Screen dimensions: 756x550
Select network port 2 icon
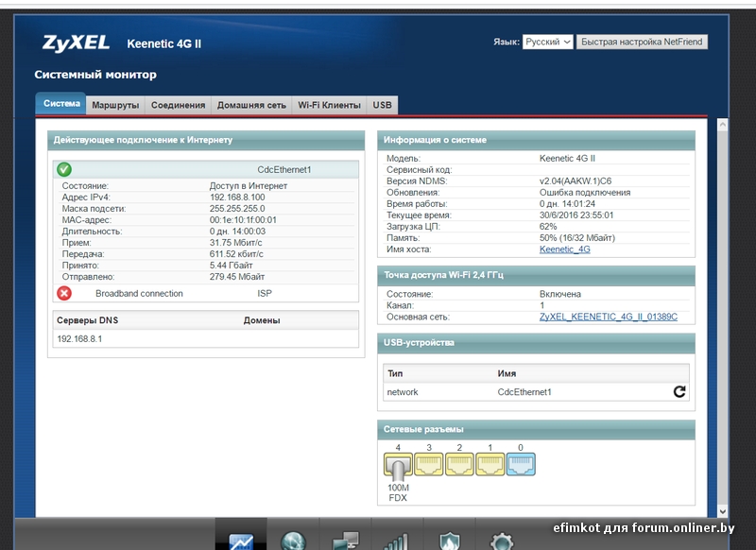click(x=459, y=464)
